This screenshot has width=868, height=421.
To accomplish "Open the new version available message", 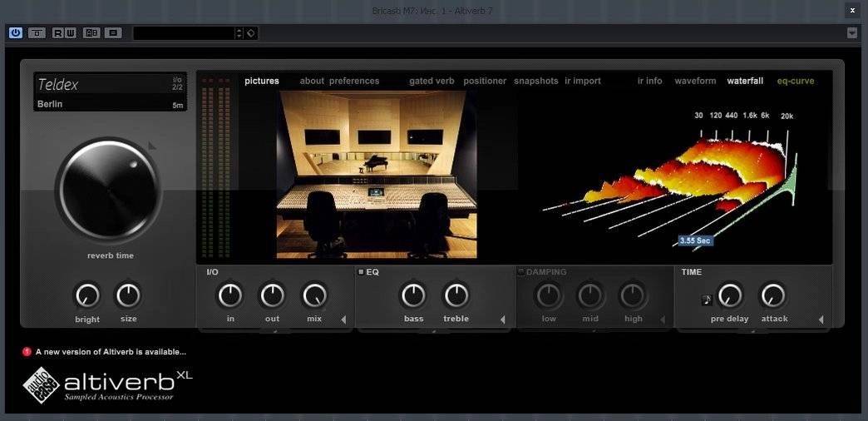I will [x=111, y=352].
